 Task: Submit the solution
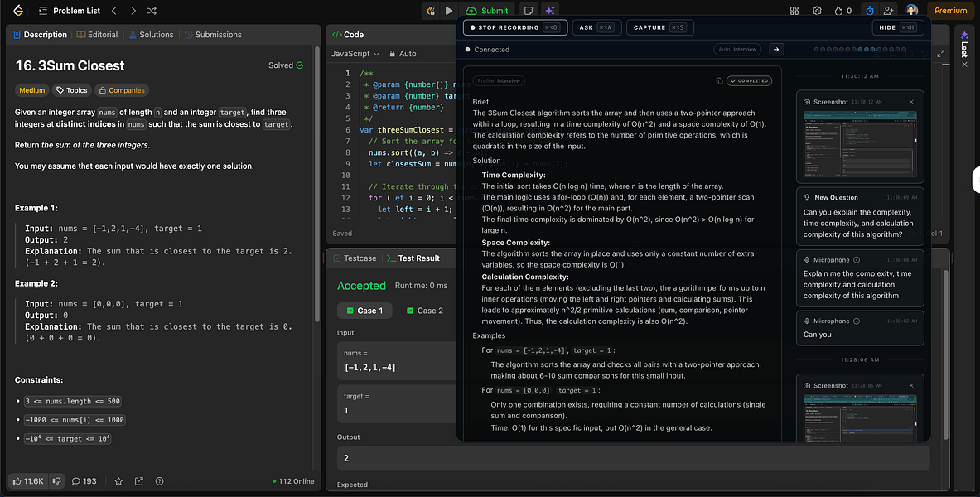(x=487, y=11)
